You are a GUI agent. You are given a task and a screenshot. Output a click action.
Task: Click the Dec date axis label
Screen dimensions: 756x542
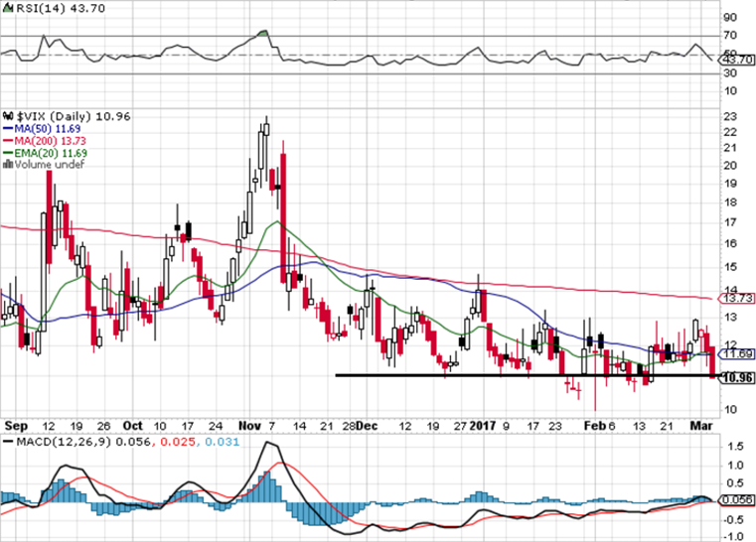point(368,426)
